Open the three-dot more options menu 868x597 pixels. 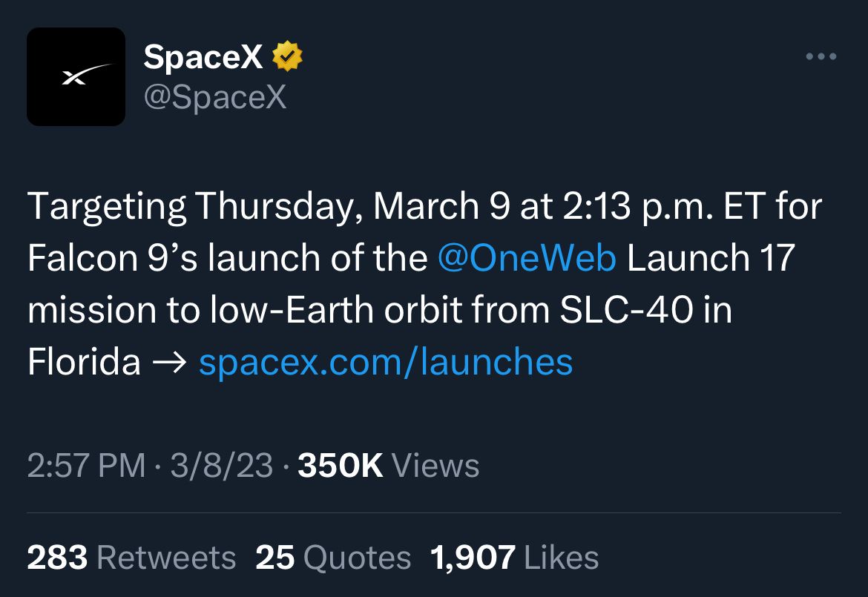pyautogui.click(x=821, y=56)
